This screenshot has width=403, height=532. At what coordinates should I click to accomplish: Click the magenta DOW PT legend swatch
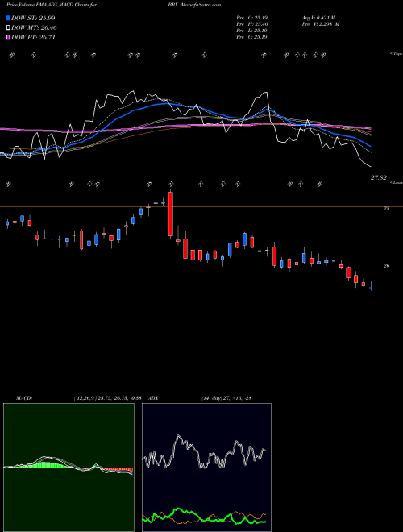[8, 37]
